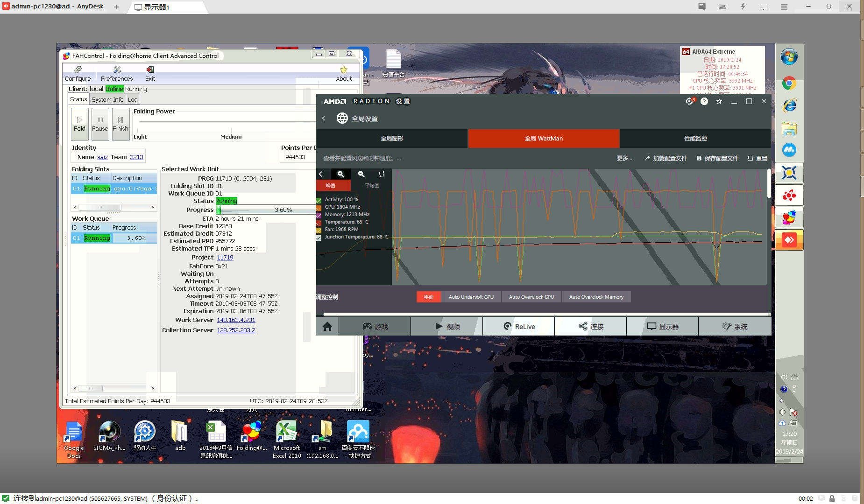The height and width of the screenshot is (504, 864).
Task: Switch to 全局 WattMan tab
Action: pyautogui.click(x=544, y=139)
